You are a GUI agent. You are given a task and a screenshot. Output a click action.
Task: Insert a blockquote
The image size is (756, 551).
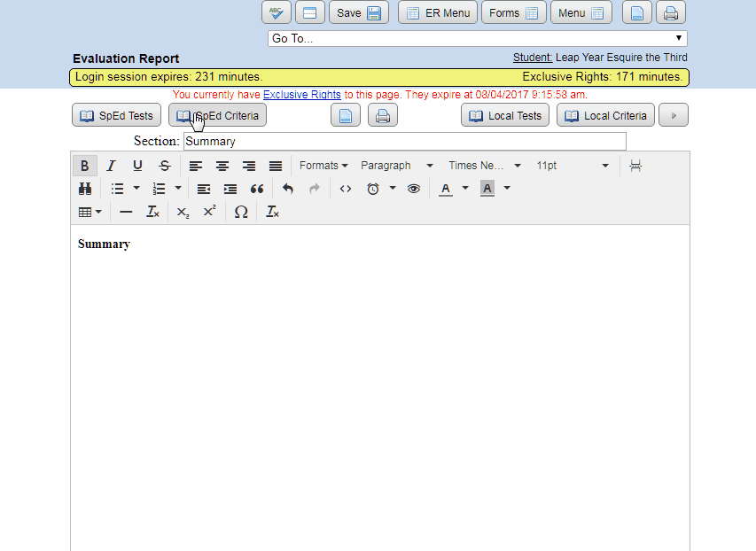(257, 189)
